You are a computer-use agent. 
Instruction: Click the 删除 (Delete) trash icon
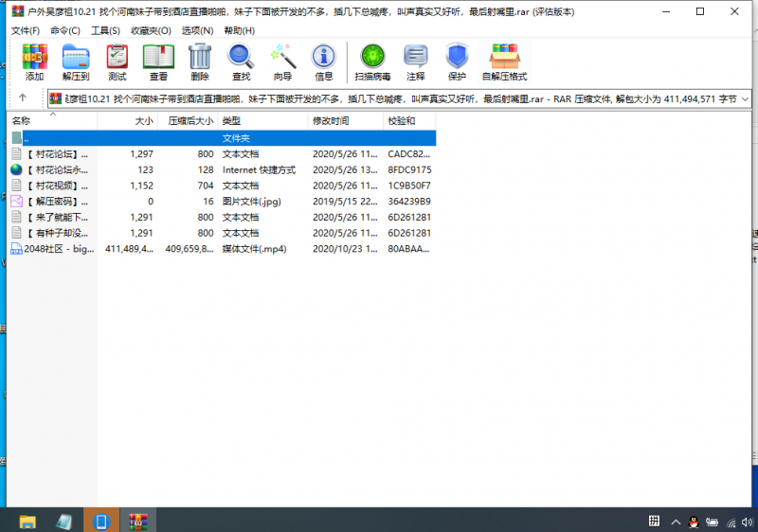coord(199,62)
